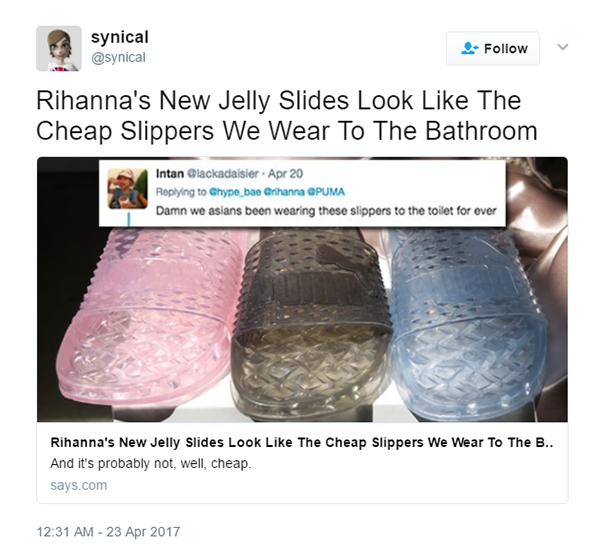Screen dimensions: 600x544
Task: Click the Intan username in embedded reply
Action: click(170, 174)
